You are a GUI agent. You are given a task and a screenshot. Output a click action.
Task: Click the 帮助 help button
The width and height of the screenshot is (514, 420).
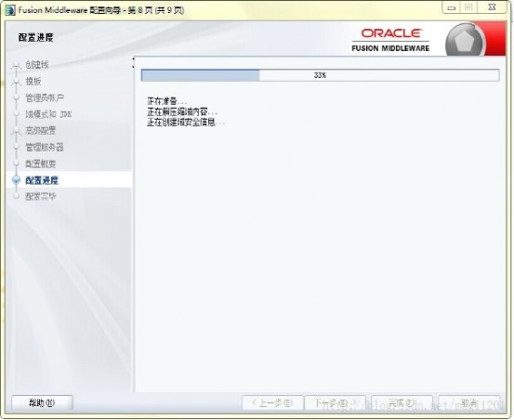pos(42,402)
